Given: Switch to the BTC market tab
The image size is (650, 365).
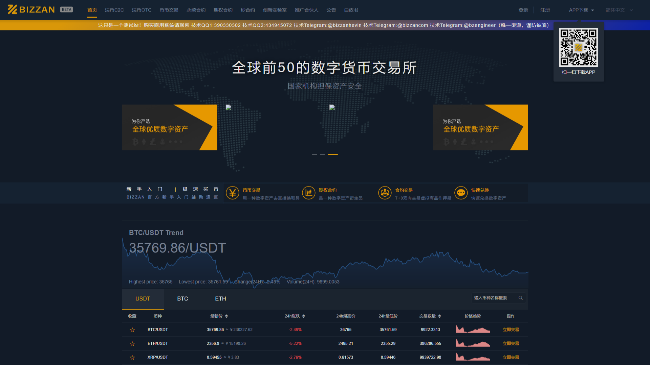Looking at the screenshot, I should (x=182, y=299).
